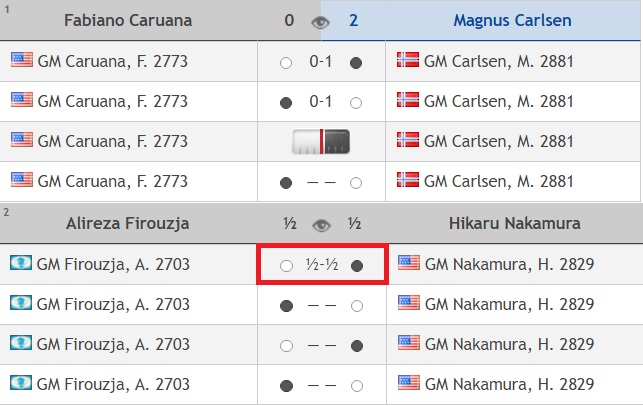Image resolution: width=643 pixels, height=406 pixels.
Task: Open the first 0-1 result of Caruana vs Carlsen
Action: click(x=321, y=62)
